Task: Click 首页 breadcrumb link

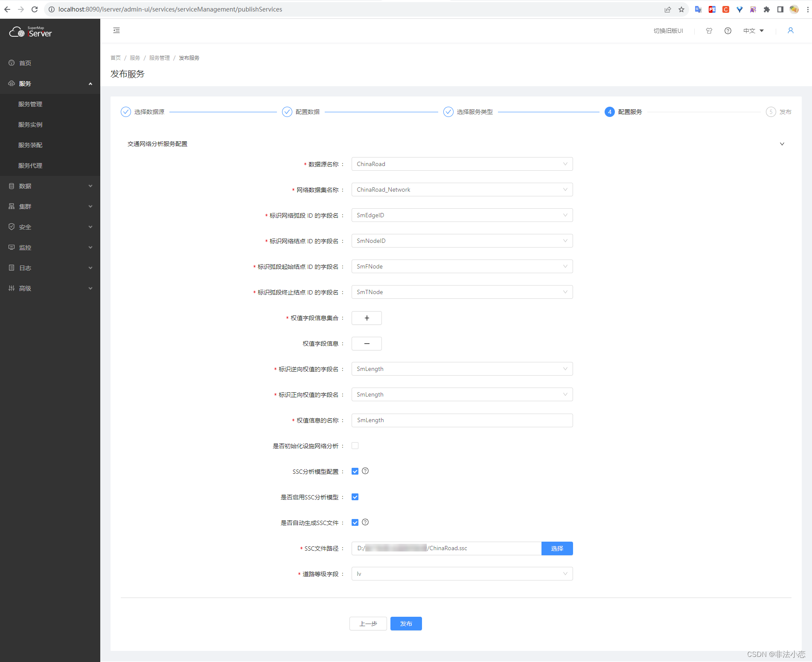Action: pyautogui.click(x=116, y=58)
